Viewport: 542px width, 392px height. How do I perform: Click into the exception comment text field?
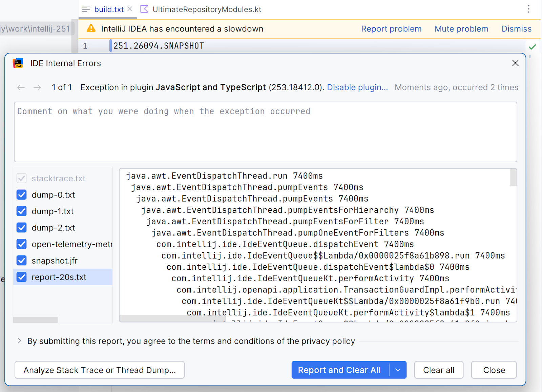pos(266,132)
